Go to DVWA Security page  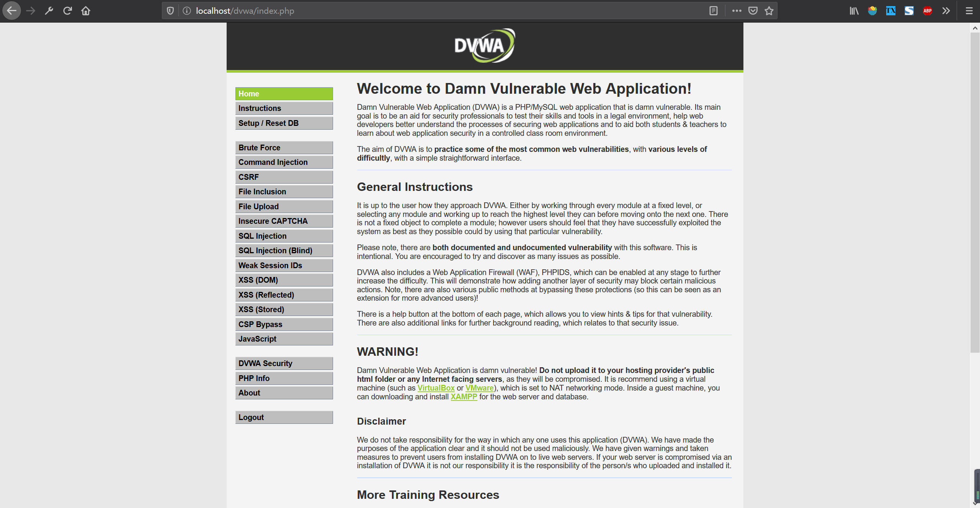click(x=284, y=363)
